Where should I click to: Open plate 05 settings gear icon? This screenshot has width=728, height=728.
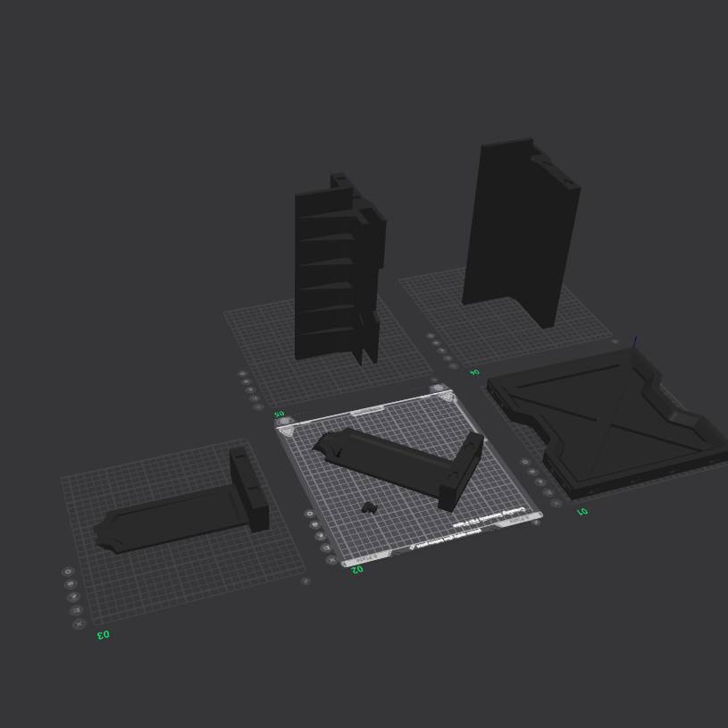click(x=242, y=373)
